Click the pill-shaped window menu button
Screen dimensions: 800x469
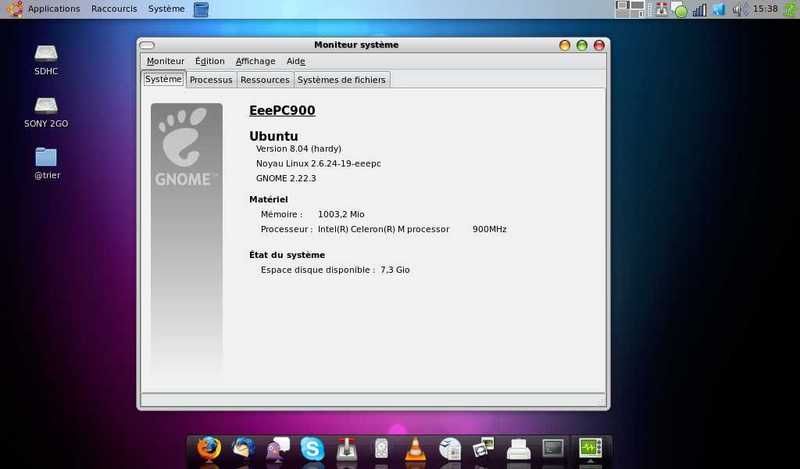coord(146,45)
